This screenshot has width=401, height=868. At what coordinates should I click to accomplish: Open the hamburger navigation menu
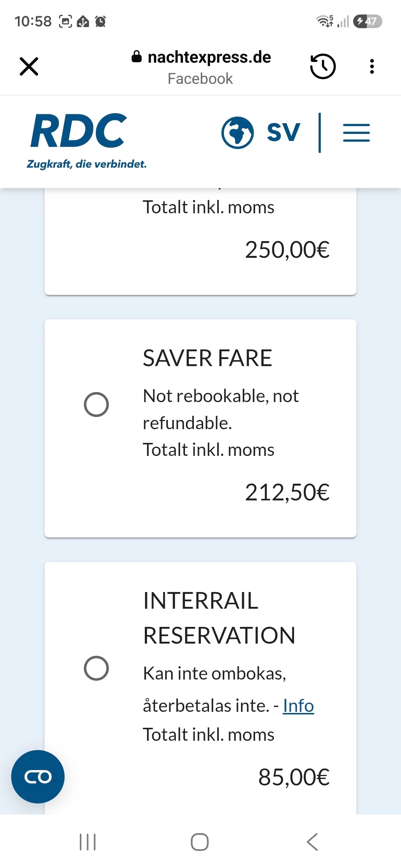pyautogui.click(x=356, y=133)
